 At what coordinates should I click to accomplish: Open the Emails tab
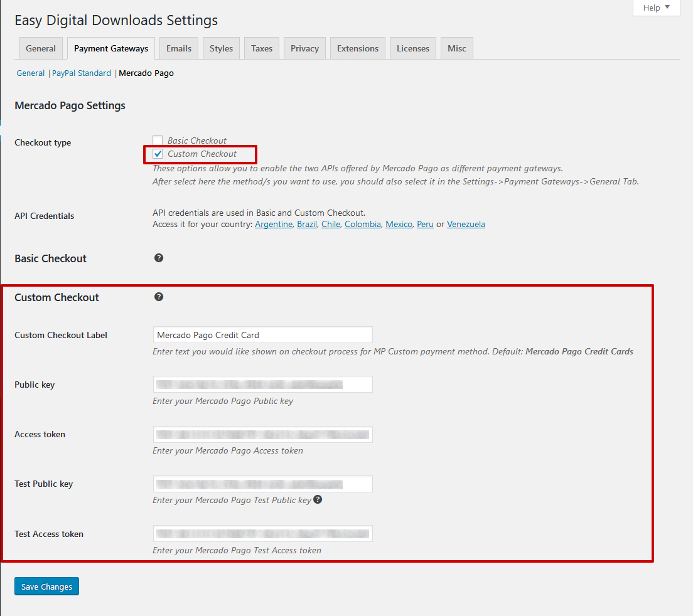pos(179,48)
